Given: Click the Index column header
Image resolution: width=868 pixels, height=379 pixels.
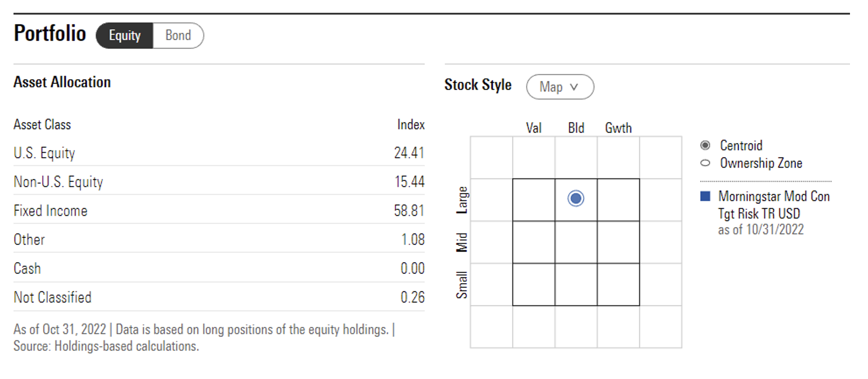Looking at the screenshot, I should tap(410, 124).
